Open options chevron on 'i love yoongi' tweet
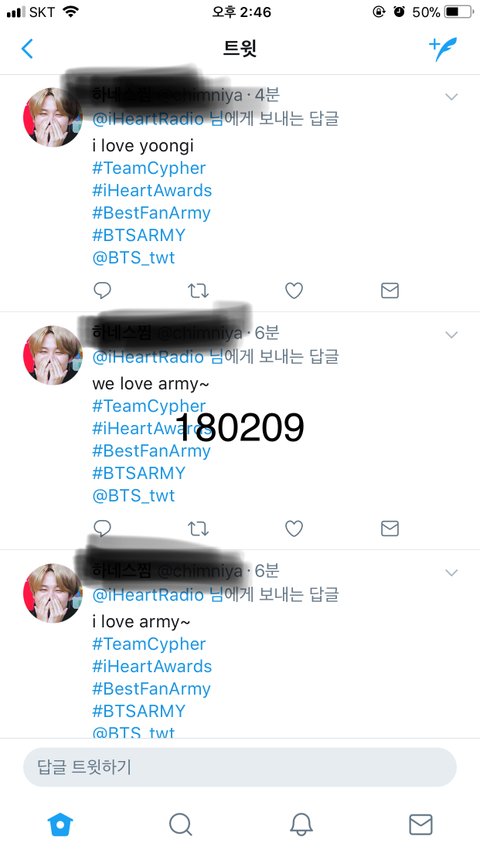This screenshot has height=853, width=480. click(451, 97)
